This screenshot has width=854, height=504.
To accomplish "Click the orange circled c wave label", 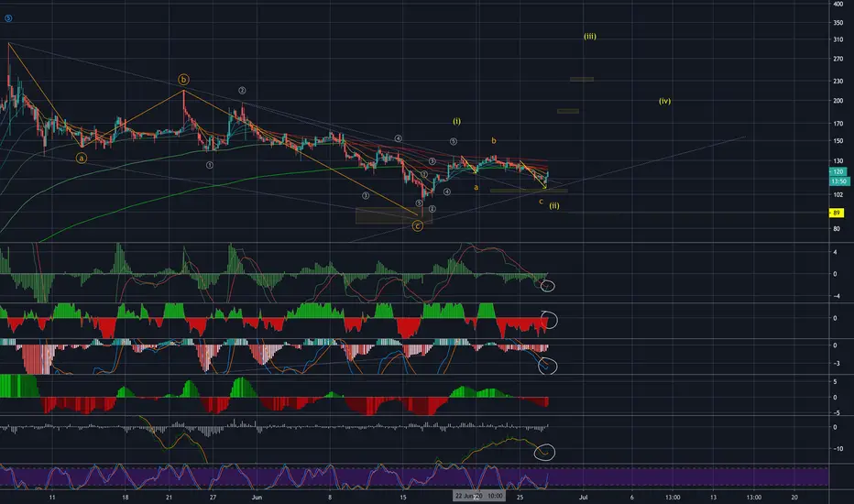I will (417, 225).
